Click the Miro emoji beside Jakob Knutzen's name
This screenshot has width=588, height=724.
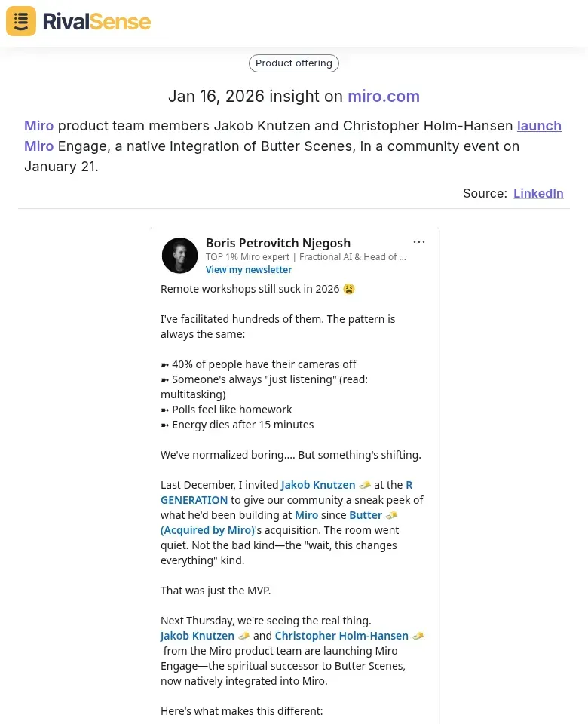[x=243, y=636]
